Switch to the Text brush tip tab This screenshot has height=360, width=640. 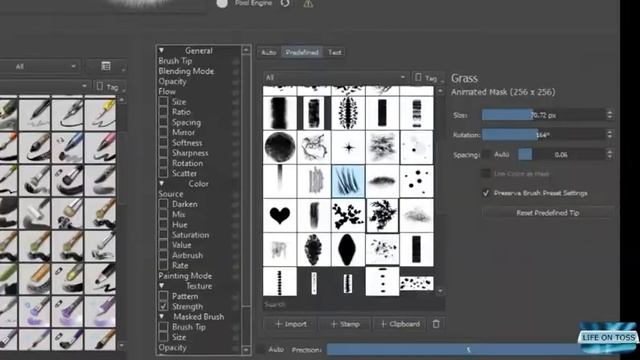click(335, 52)
